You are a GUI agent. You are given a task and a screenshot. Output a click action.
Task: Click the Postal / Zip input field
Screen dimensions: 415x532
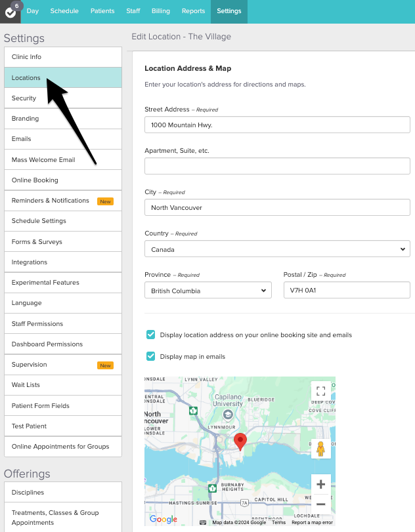(347, 290)
